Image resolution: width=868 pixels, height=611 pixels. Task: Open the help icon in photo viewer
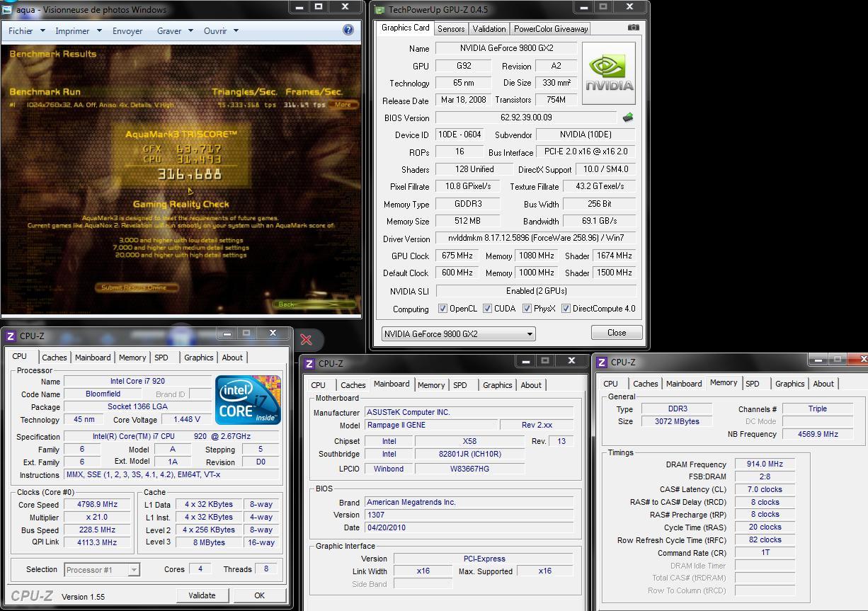348,30
